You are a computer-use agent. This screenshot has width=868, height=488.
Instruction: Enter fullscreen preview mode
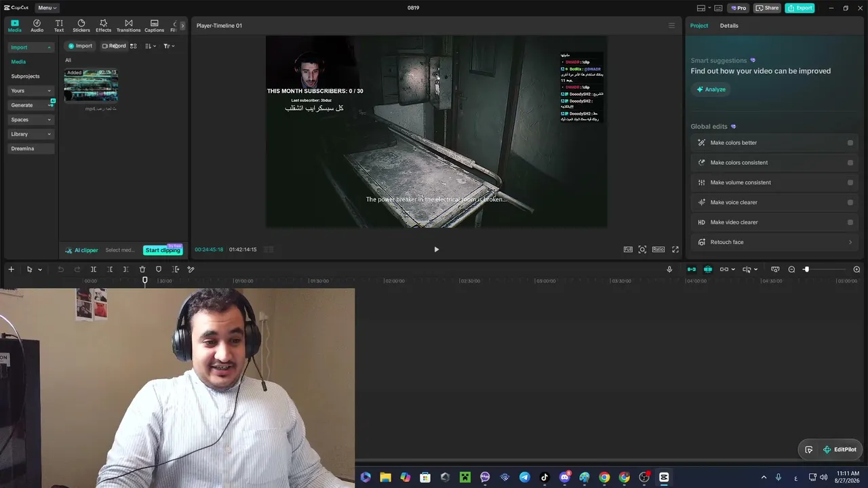(x=675, y=249)
